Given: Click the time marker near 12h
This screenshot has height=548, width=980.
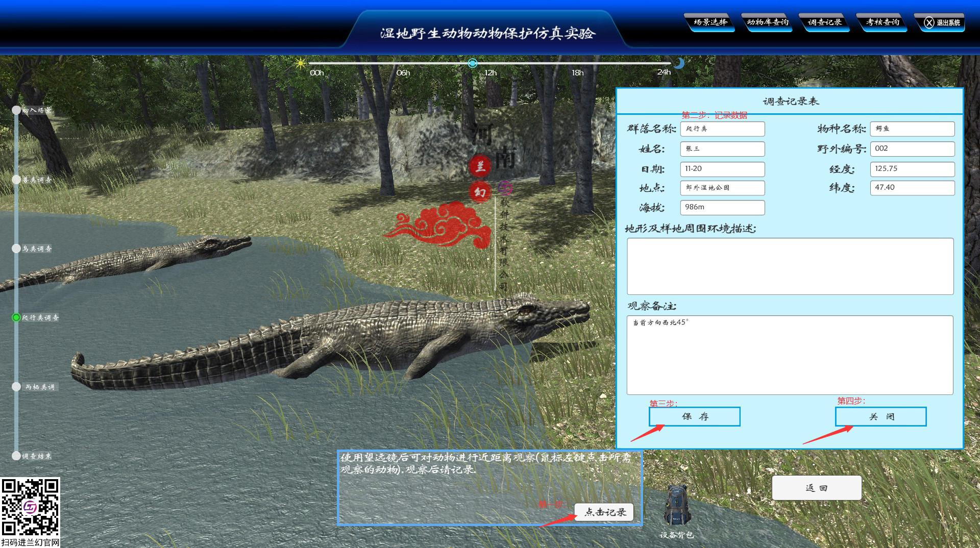Looking at the screenshot, I should click(472, 63).
